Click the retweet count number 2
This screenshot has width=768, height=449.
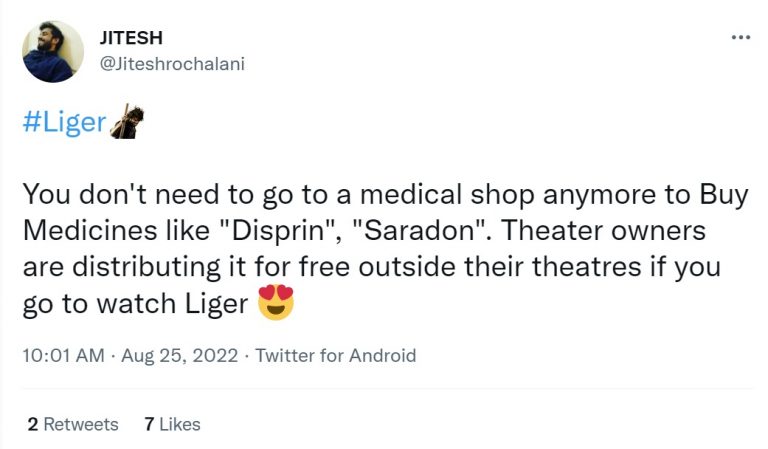[x=33, y=424]
